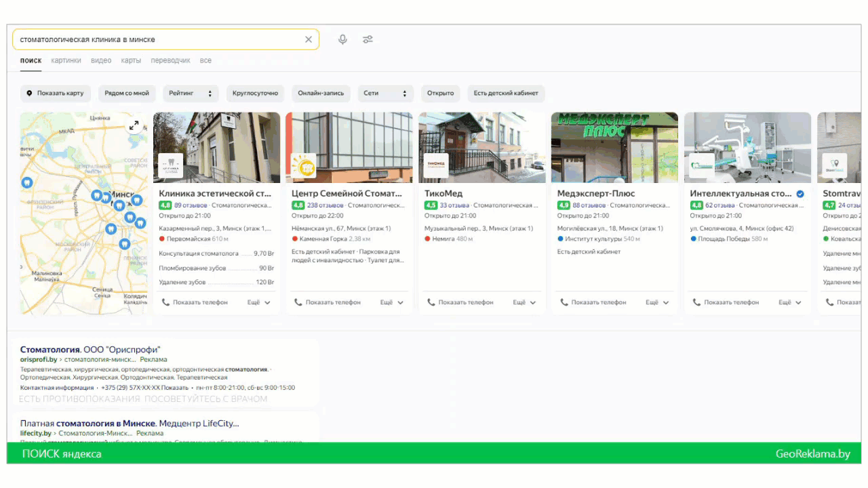Image resolution: width=868 pixels, height=488 pixels.
Task: Expand the map to fullscreen
Action: (134, 125)
